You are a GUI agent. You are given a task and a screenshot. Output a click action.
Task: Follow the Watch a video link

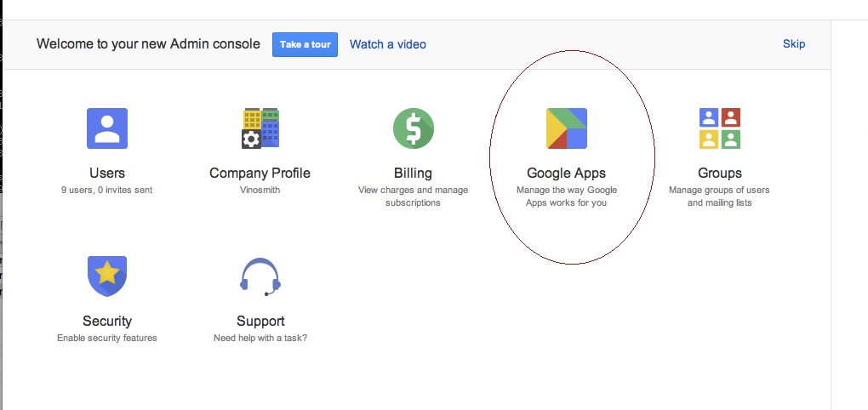click(x=388, y=44)
